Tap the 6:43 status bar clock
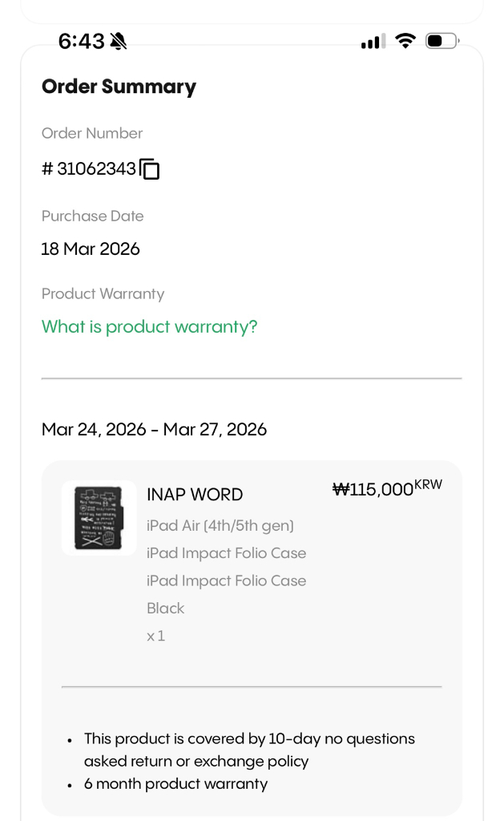The width and height of the screenshot is (504, 821). (x=81, y=41)
